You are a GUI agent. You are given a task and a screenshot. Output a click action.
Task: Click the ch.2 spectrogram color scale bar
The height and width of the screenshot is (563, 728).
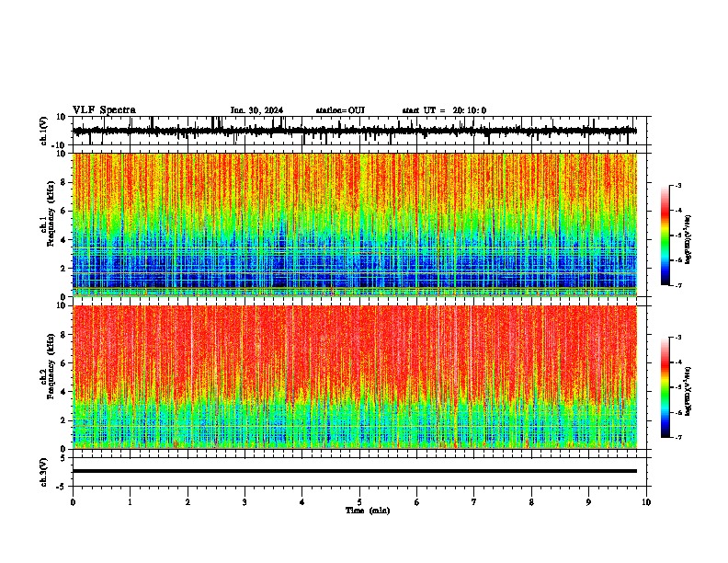click(x=665, y=387)
